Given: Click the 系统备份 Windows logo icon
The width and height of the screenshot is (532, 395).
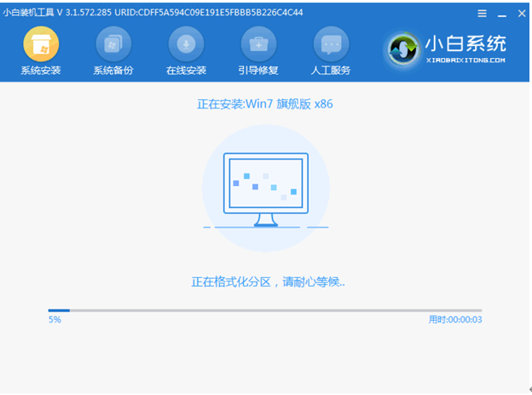Looking at the screenshot, I should [113, 44].
